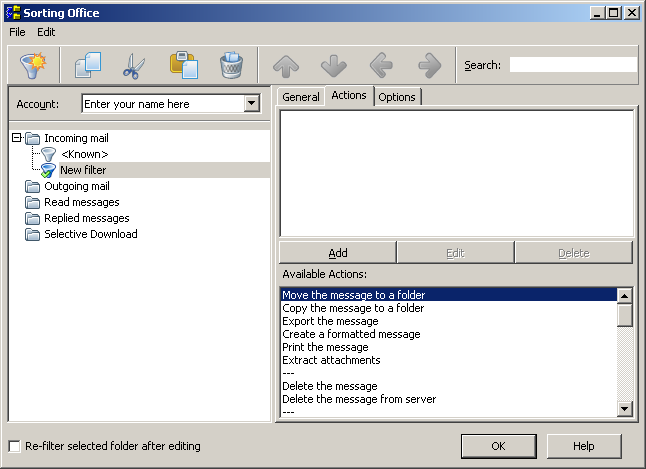Open the Account dropdown list
The width and height of the screenshot is (646, 469).
[x=251, y=104]
